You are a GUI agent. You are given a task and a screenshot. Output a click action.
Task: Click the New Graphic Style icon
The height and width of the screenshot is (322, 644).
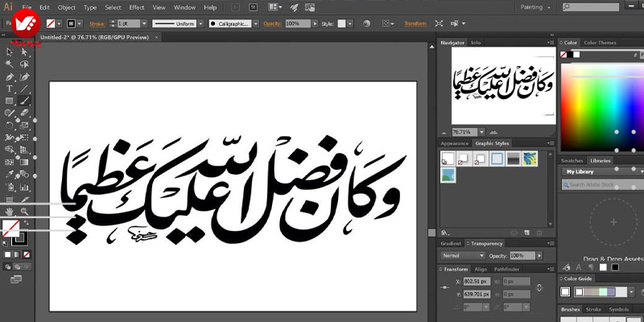(x=527, y=233)
